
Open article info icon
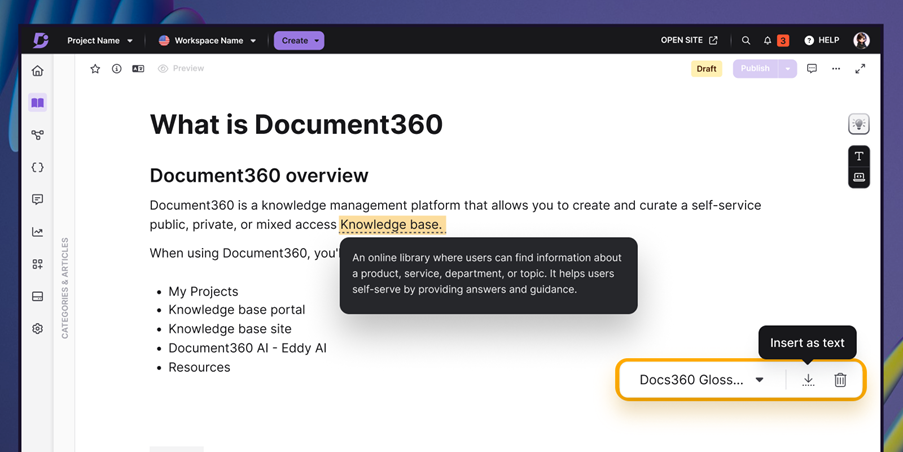click(116, 69)
